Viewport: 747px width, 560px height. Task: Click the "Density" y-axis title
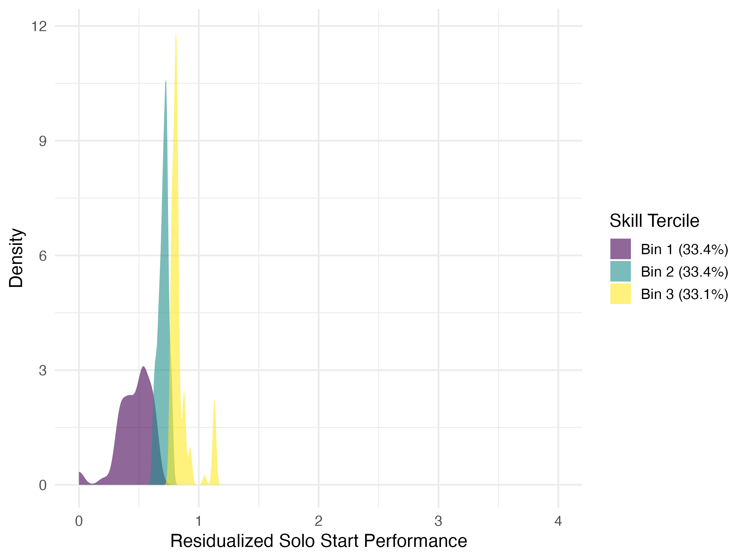(16, 258)
